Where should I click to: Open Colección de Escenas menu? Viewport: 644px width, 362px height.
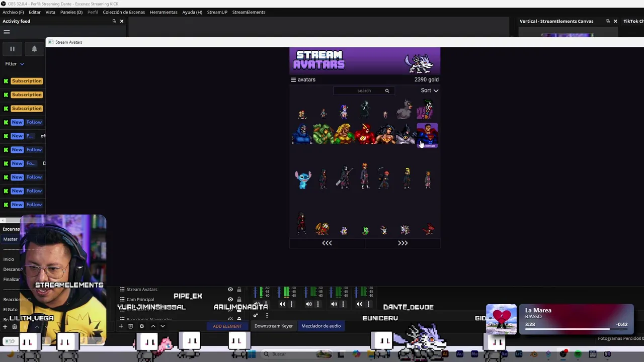pyautogui.click(x=124, y=12)
